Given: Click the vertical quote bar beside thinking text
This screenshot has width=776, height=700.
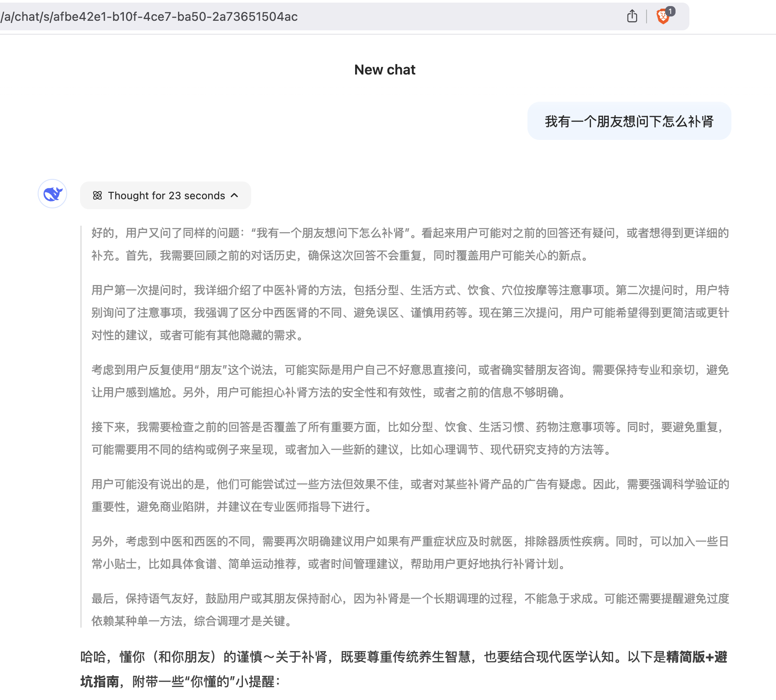Looking at the screenshot, I should coord(81,427).
